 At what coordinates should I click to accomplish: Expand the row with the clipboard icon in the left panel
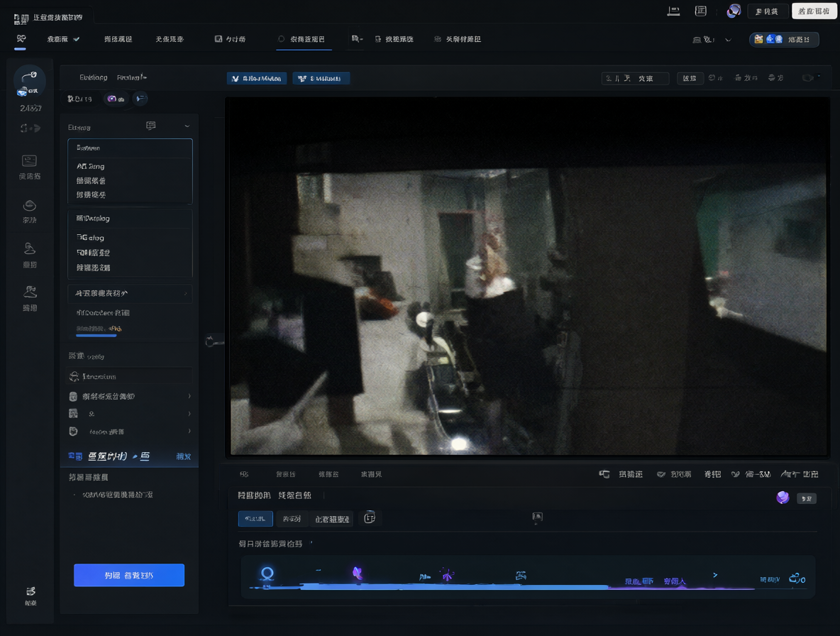point(130,397)
